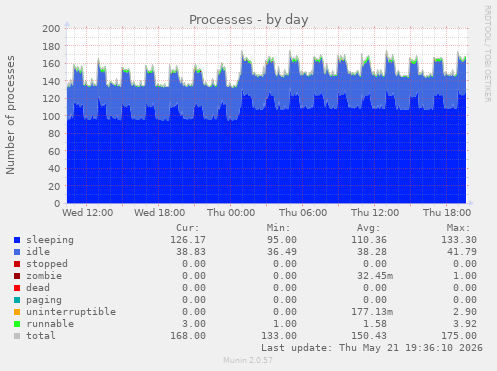Select the 'uninterruptible' legend label

click(71, 312)
